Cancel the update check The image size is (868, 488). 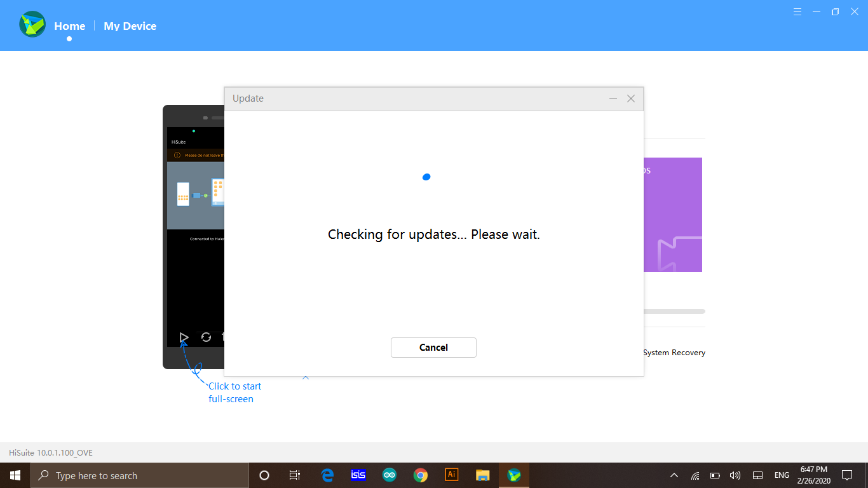(x=433, y=348)
